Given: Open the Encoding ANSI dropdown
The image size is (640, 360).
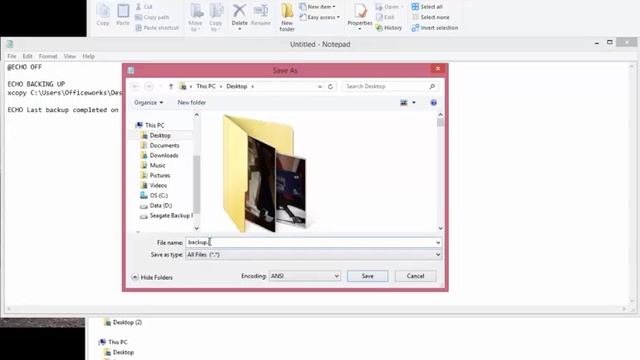Looking at the screenshot, I should click(x=304, y=276).
